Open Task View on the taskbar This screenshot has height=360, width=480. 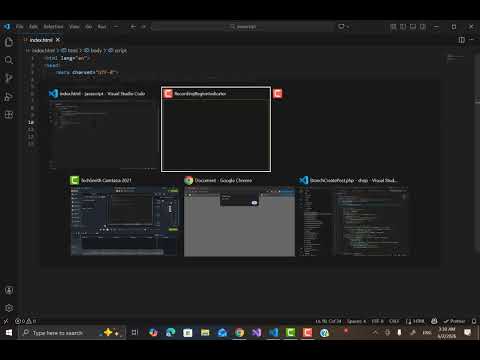click(135, 333)
